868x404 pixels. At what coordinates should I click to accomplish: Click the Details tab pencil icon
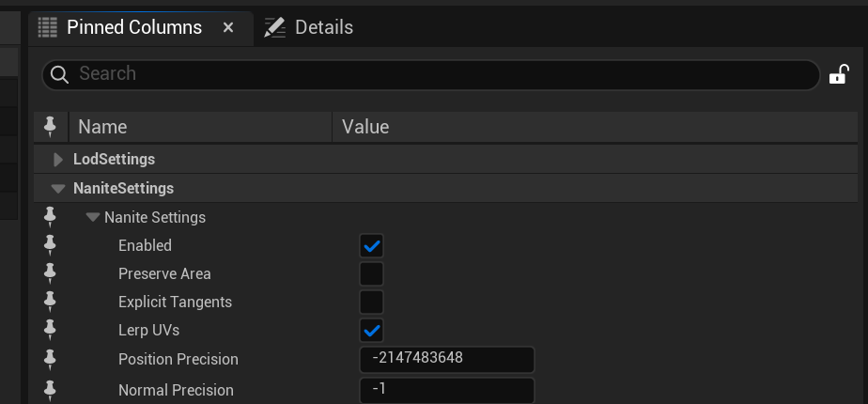(x=274, y=27)
